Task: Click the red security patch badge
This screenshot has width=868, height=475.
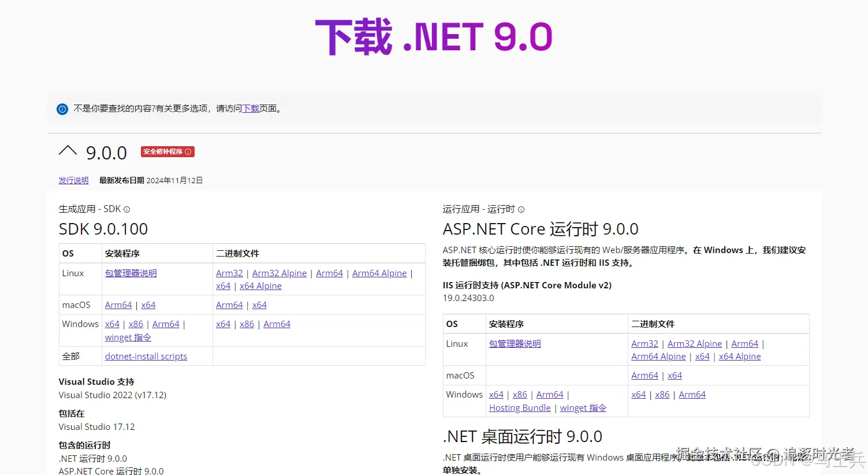Action: coord(167,151)
